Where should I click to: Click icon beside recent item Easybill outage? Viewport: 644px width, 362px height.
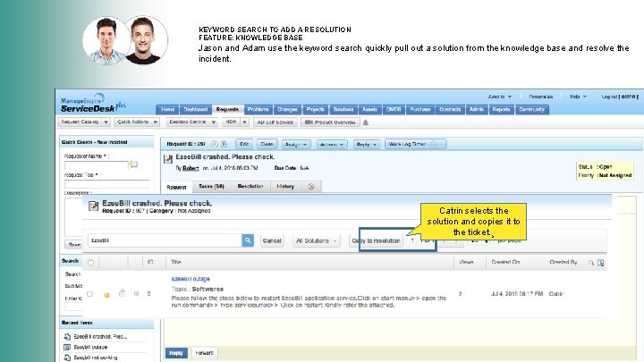pyautogui.click(x=67, y=347)
